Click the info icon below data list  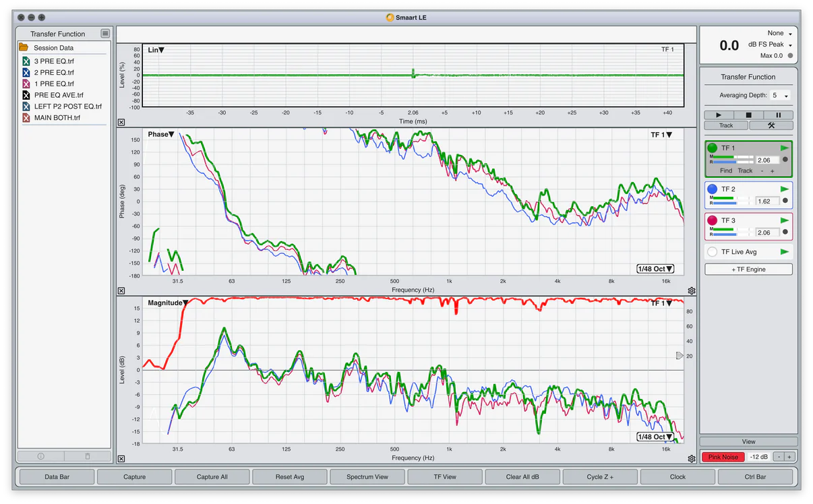coord(41,456)
